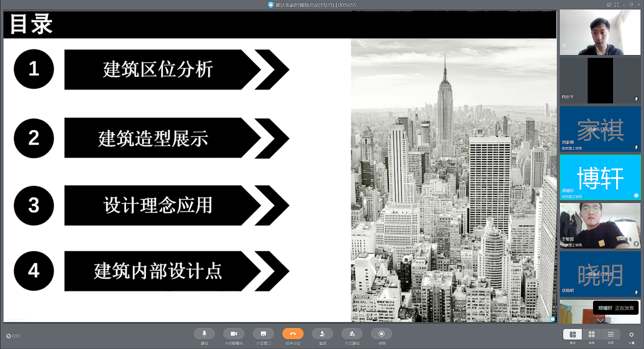Switch to 列表 list layout view

click(610, 335)
